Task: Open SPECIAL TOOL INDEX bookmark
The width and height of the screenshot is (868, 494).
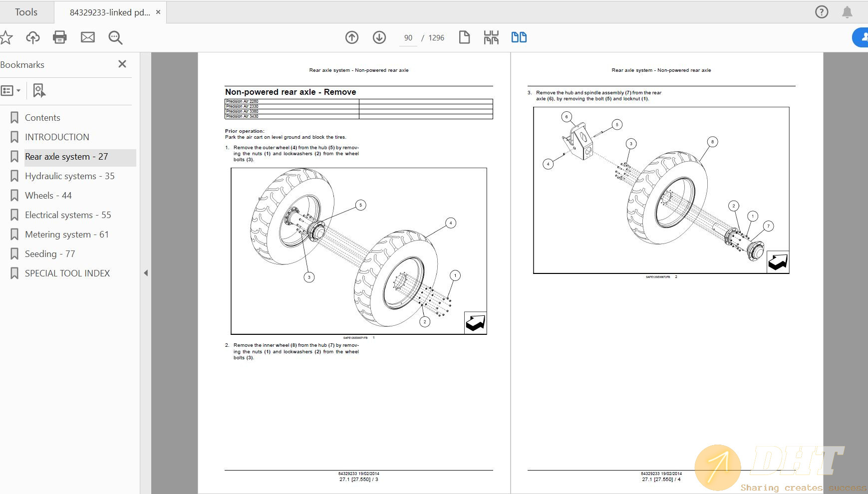Action: [67, 273]
